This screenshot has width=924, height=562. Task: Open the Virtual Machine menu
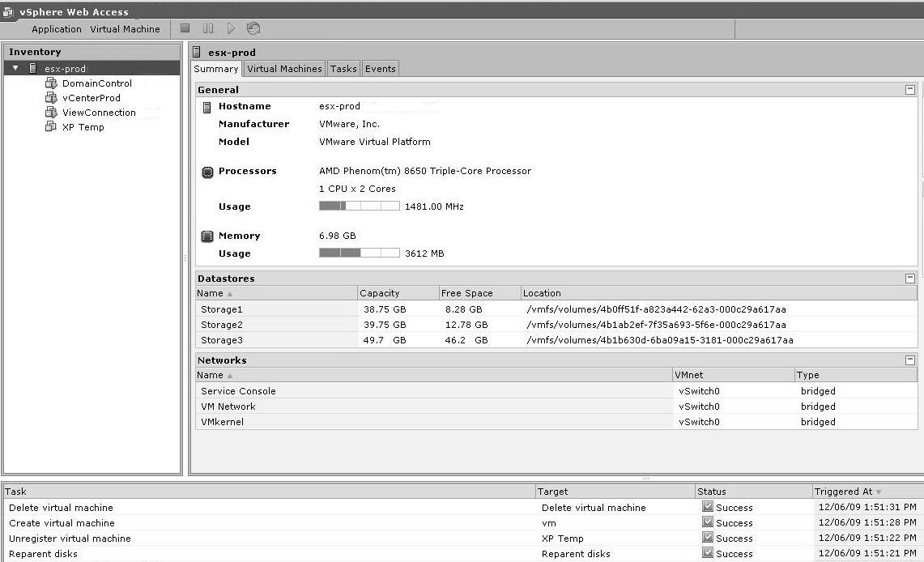[x=125, y=29]
